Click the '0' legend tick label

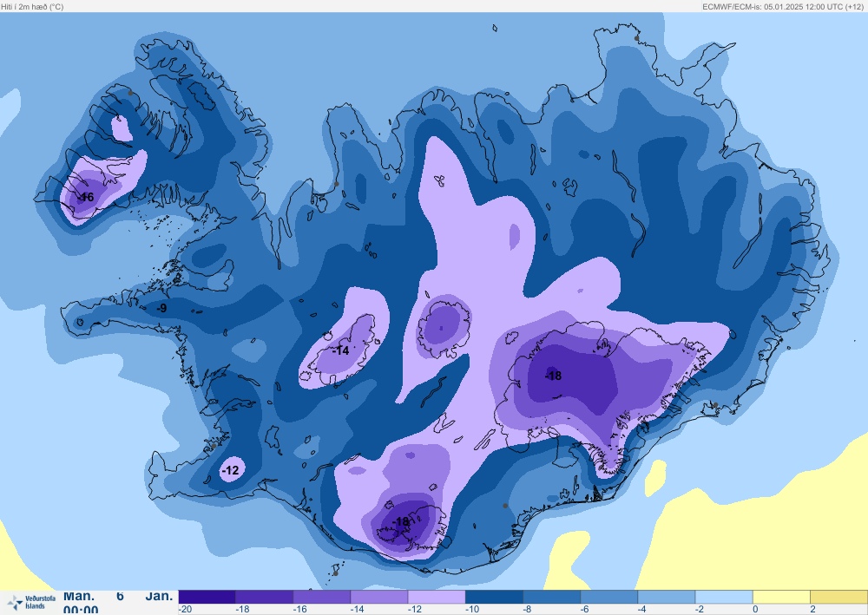(x=756, y=610)
